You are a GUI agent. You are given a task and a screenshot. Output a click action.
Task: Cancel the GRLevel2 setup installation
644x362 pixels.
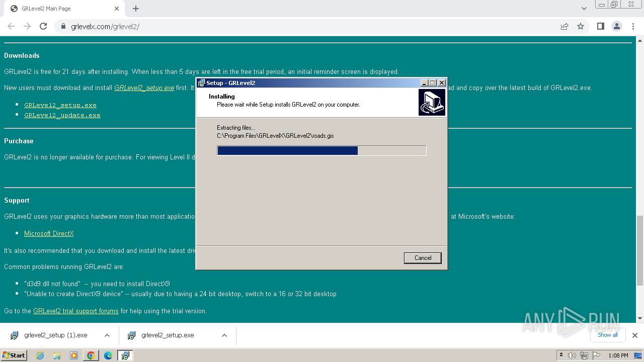[423, 258]
